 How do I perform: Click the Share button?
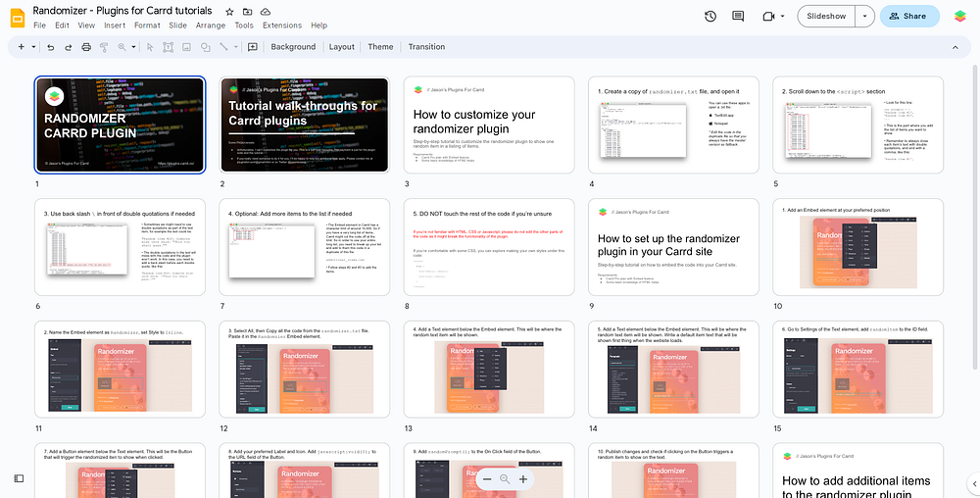[x=909, y=17]
